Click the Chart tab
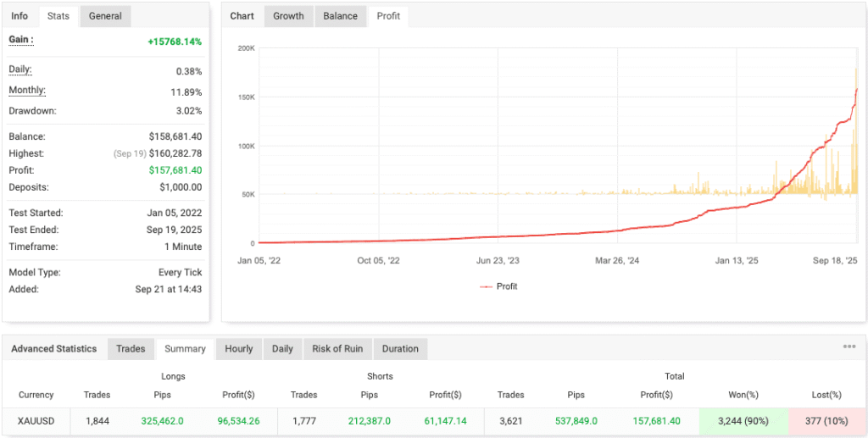The height and width of the screenshot is (438, 868). pos(242,16)
